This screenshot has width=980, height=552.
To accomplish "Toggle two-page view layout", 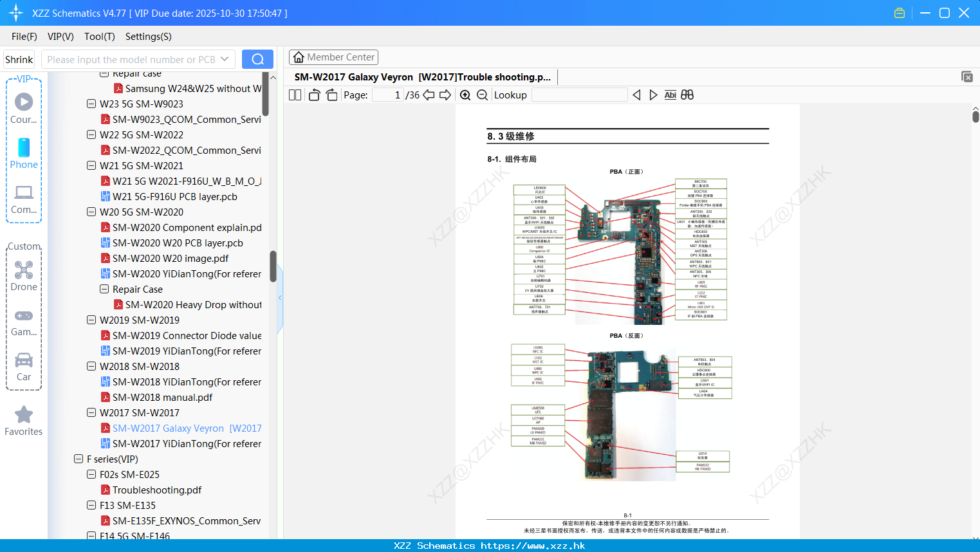I will (x=295, y=95).
